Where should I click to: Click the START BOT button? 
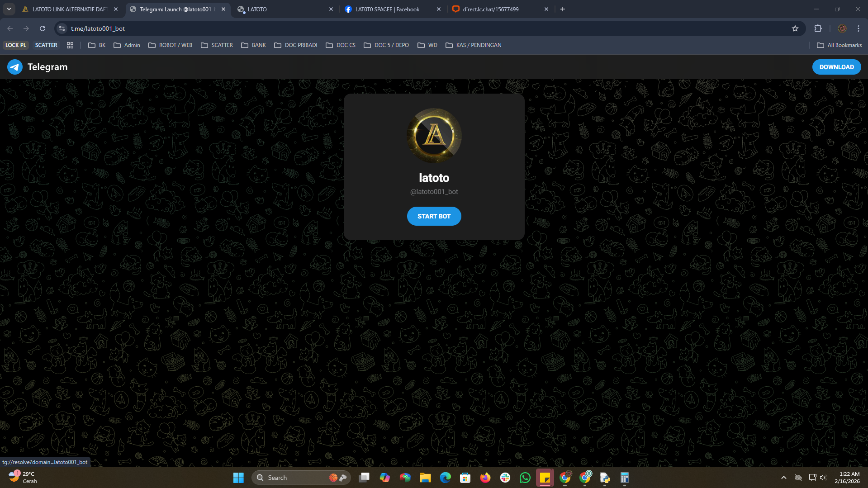(434, 216)
